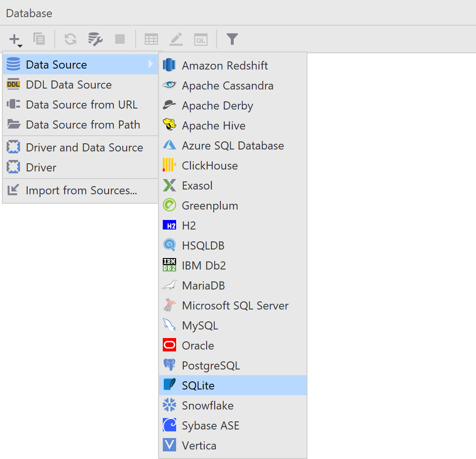
Task: Pick Snowflake data source
Action: tap(233, 405)
